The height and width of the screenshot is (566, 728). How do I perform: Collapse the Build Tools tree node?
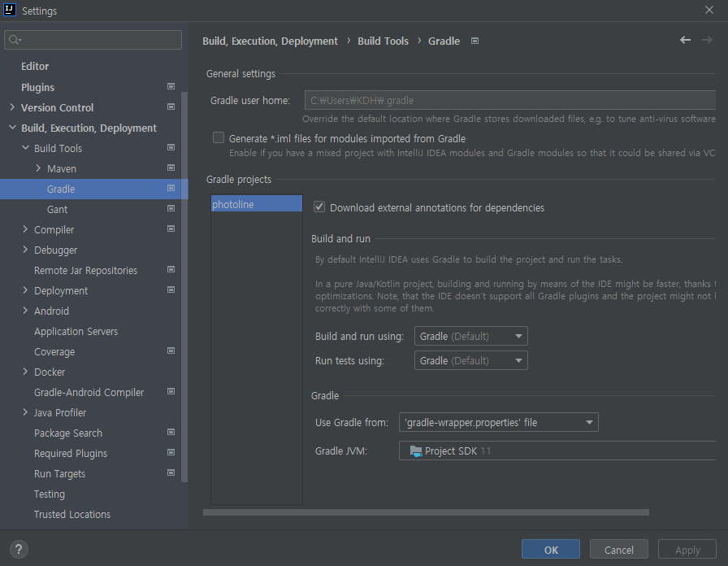pyautogui.click(x=25, y=148)
